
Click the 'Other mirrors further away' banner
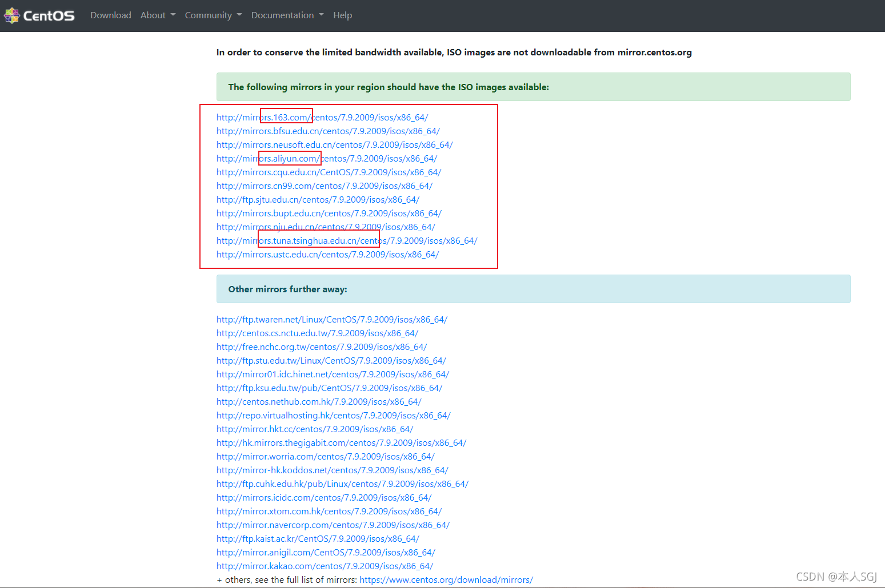pyautogui.click(x=533, y=289)
